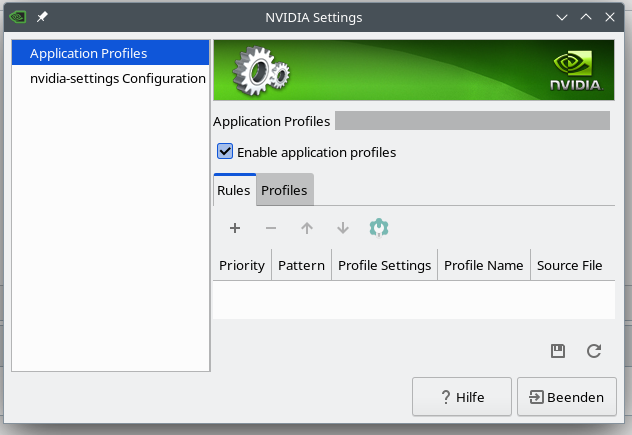
Task: Close the NVIDIA Settings window
Action: [x=610, y=17]
